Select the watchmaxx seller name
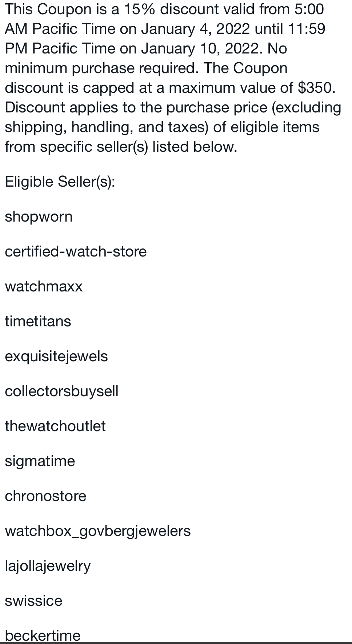 click(44, 287)
